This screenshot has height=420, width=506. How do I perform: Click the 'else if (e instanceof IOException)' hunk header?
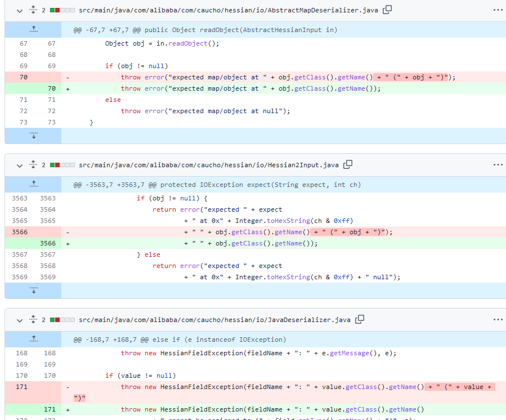(x=180, y=339)
